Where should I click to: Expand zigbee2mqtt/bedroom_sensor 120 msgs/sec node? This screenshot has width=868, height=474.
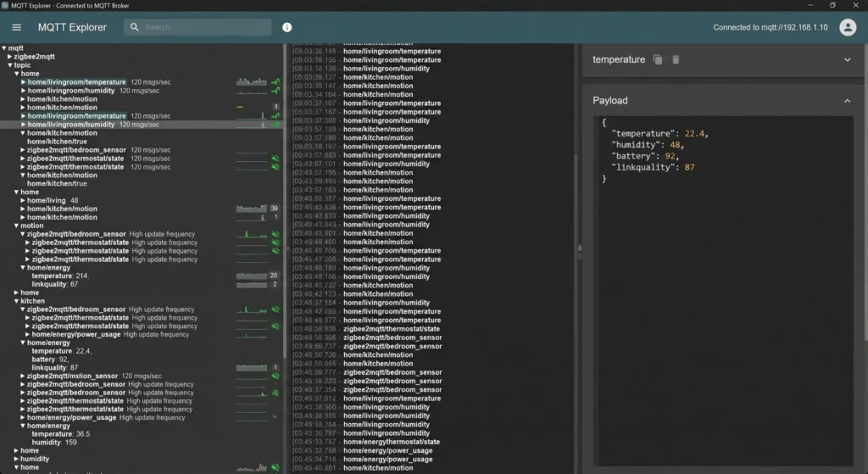(x=23, y=150)
